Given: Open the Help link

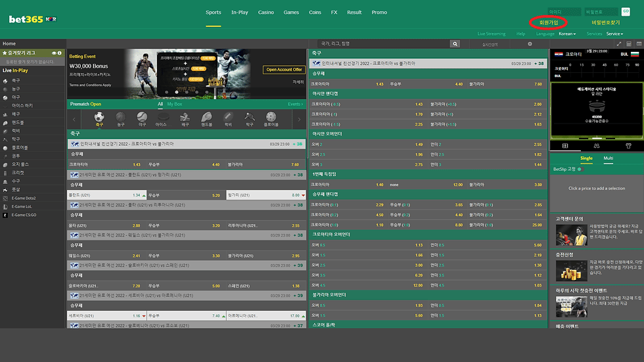Looking at the screenshot, I should 520,34.
